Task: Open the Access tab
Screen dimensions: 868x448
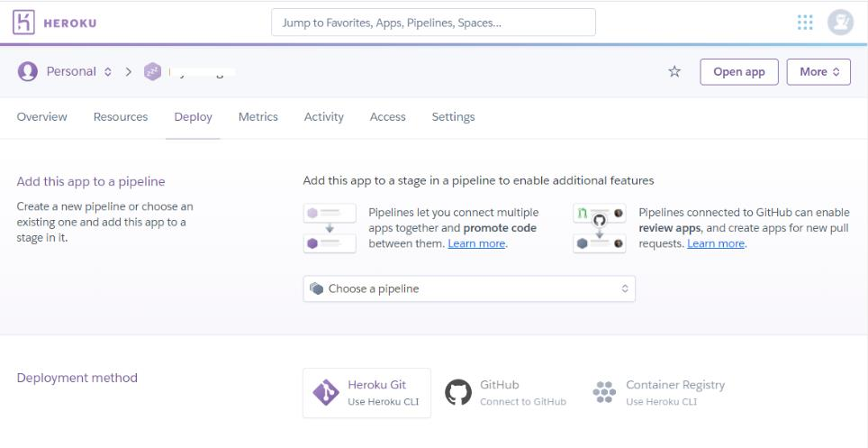Action: (387, 117)
